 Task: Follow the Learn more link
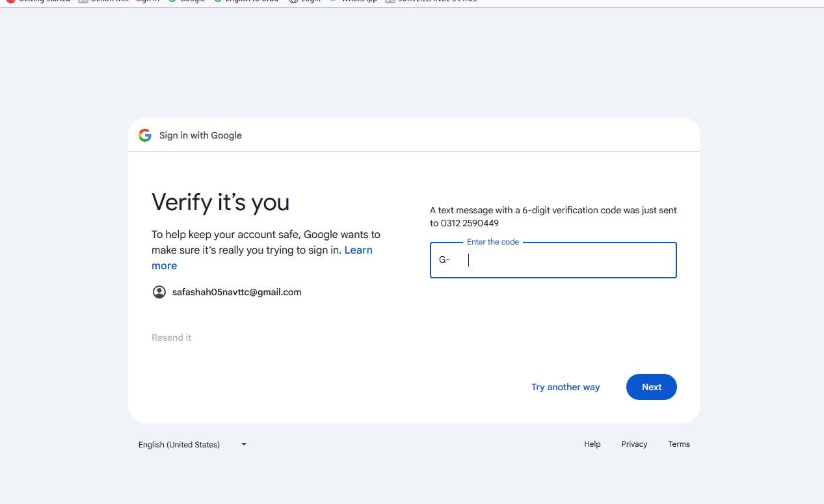[358, 250]
